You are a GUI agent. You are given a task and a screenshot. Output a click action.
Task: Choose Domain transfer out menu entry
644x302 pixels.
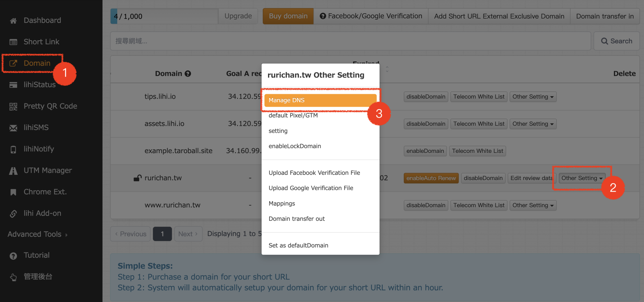click(297, 219)
